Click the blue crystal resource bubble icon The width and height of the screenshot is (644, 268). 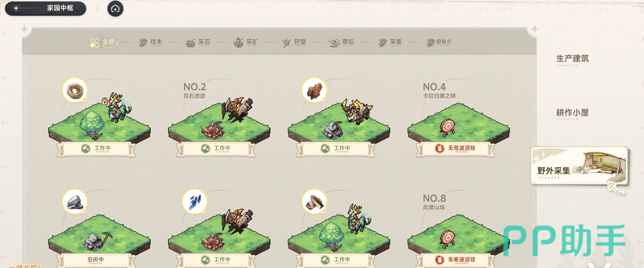[x=195, y=202]
